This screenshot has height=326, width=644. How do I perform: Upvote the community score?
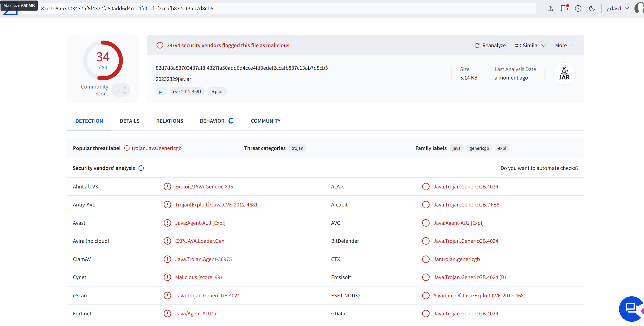point(125,87)
